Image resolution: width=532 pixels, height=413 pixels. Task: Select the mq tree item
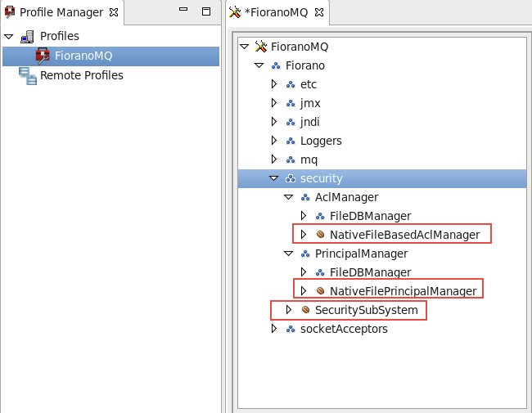point(309,159)
